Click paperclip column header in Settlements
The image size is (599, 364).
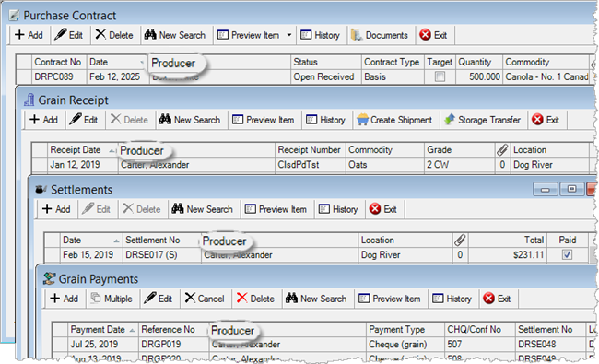[460, 240]
